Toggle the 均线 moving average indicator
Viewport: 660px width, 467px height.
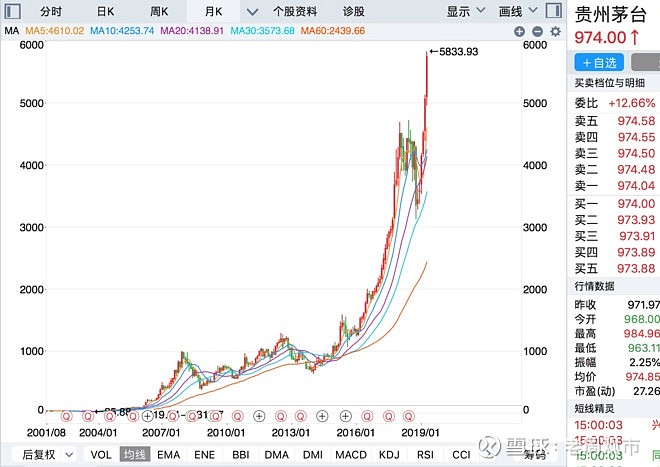(x=135, y=455)
